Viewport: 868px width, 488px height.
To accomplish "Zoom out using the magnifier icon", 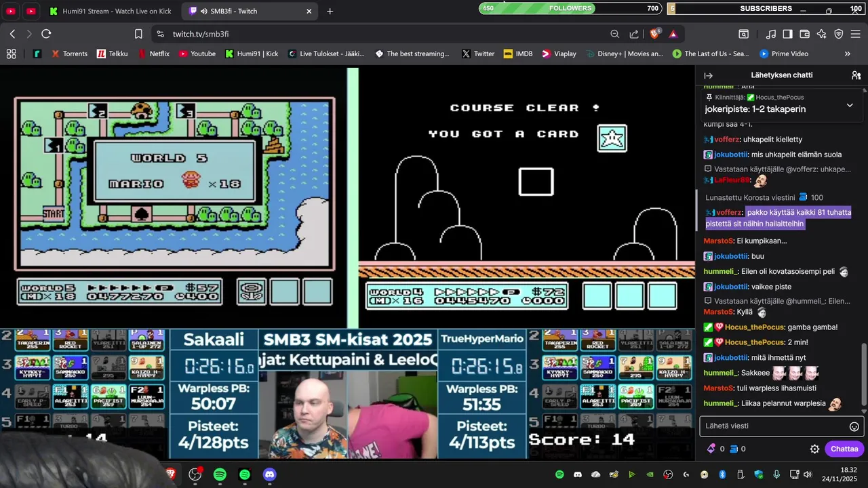I will [614, 34].
